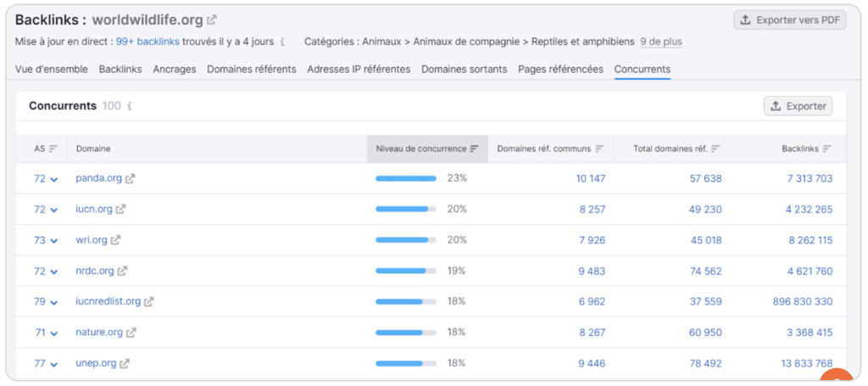868x386 pixels.
Task: Sort by Backlinks column icon
Action: (x=827, y=148)
